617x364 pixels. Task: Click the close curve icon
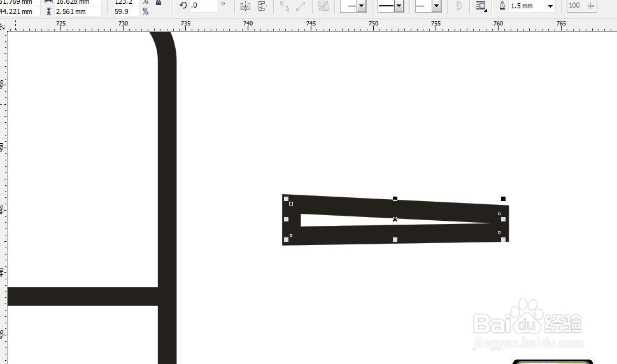(x=458, y=6)
